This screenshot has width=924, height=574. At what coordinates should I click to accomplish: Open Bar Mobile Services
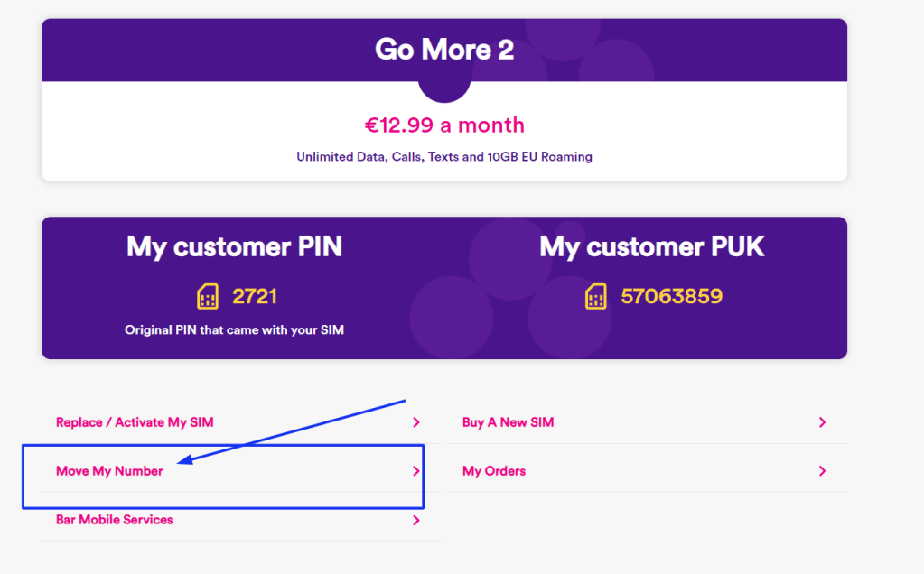tap(114, 520)
